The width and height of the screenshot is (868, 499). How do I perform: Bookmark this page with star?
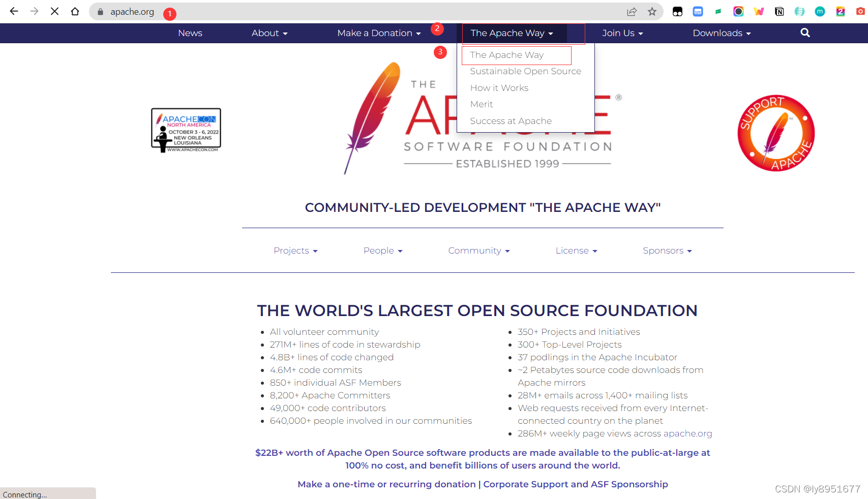(x=652, y=12)
